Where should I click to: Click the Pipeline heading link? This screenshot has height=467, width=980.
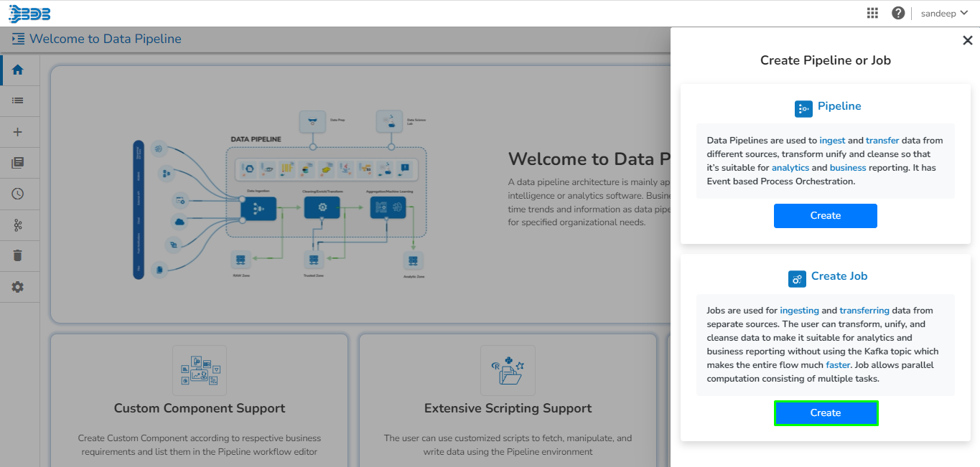tap(839, 106)
